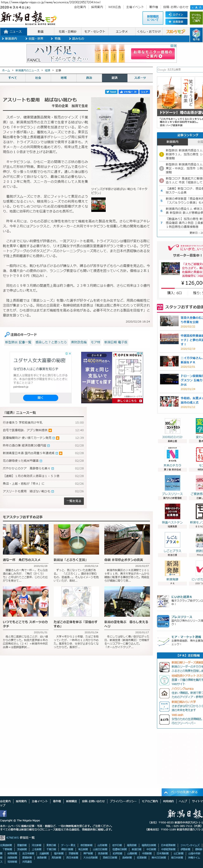The height and width of the screenshot is (868, 203).
Task: Click the 一覧を見る button
Action: 74,501
